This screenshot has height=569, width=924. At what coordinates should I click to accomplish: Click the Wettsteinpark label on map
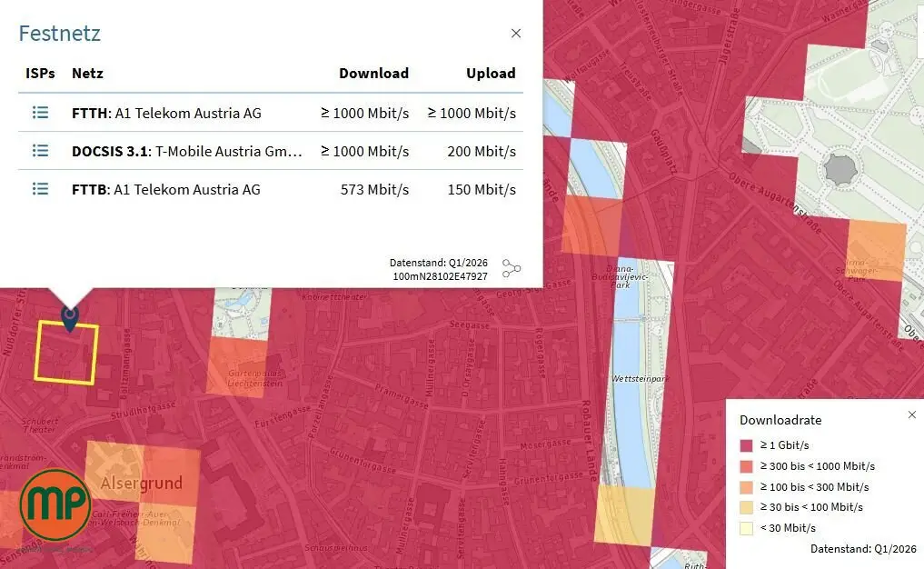click(x=641, y=378)
